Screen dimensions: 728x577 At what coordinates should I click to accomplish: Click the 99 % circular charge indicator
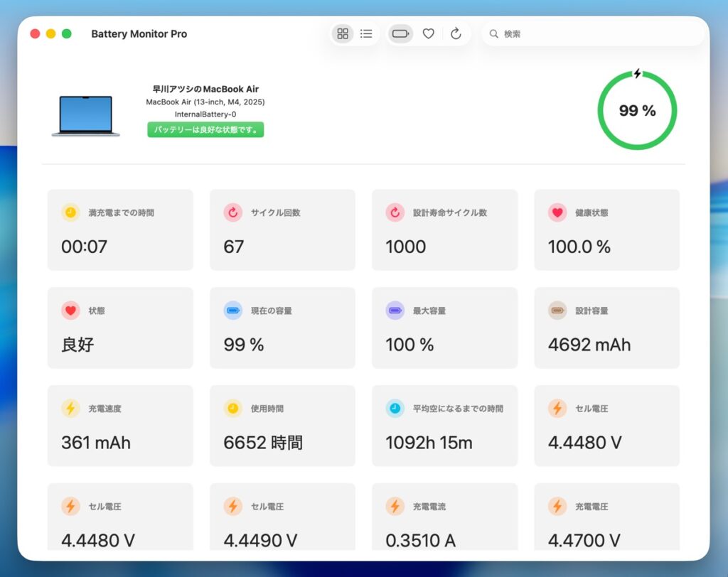(x=637, y=110)
